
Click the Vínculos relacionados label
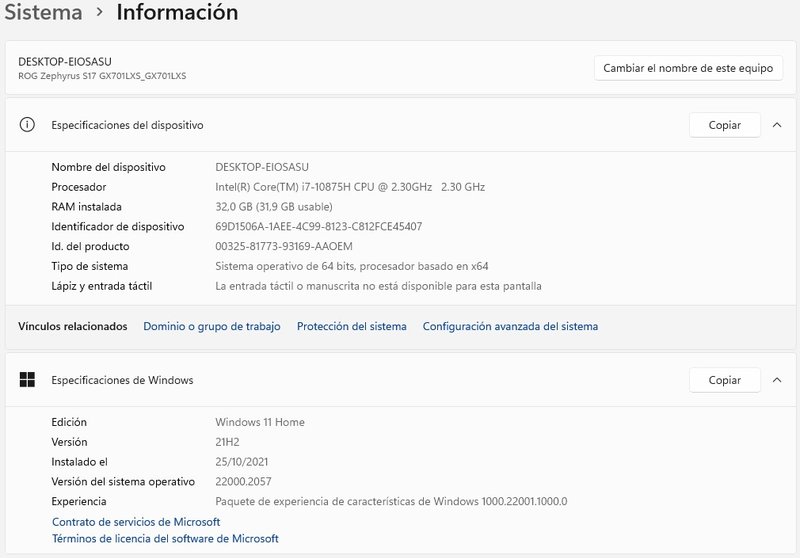[73, 326]
